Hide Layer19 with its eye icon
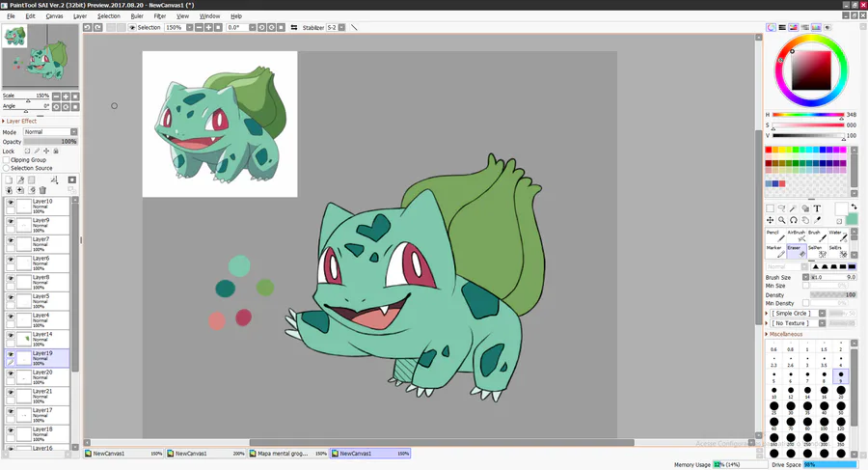This screenshot has width=868, height=470. coord(11,355)
